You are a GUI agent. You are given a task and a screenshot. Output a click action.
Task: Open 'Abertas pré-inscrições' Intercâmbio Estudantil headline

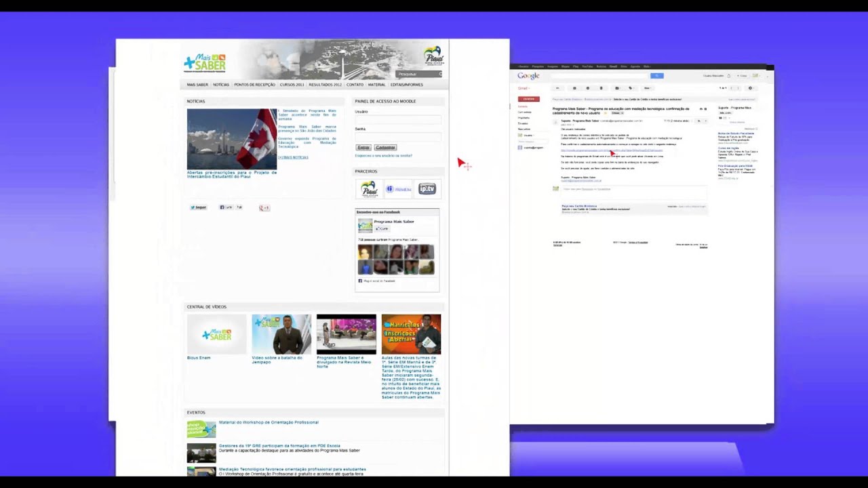pos(232,174)
